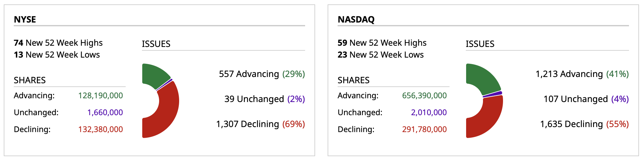Select the NYSE panel heading
The height and width of the screenshot is (164, 644).
click(25, 19)
